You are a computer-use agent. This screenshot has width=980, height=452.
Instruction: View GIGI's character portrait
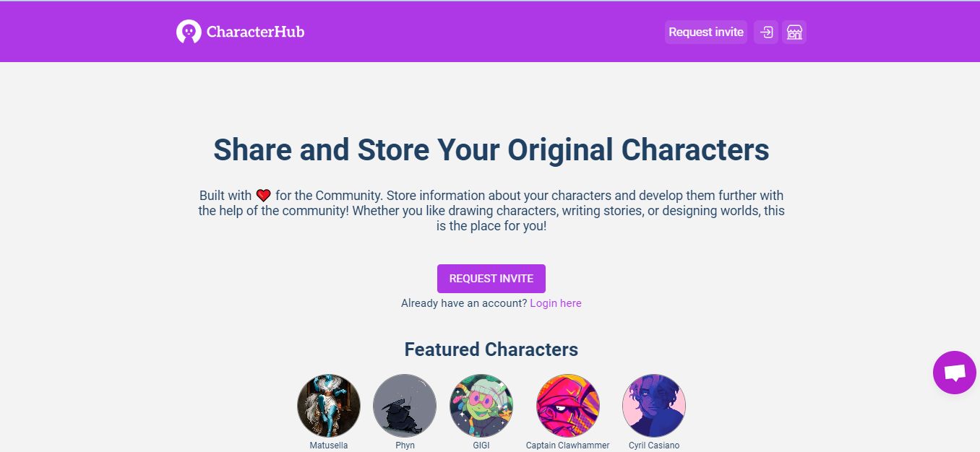(x=481, y=405)
